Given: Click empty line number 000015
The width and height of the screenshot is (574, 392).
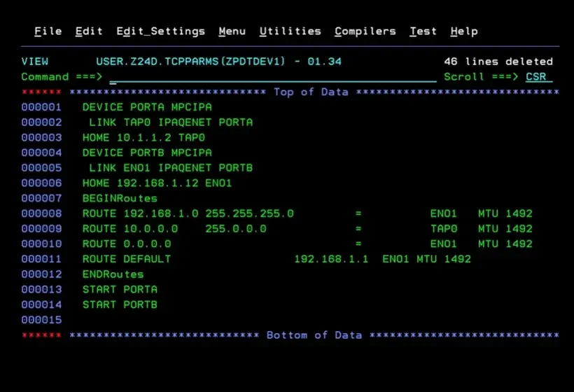Looking at the screenshot, I should point(41,320).
